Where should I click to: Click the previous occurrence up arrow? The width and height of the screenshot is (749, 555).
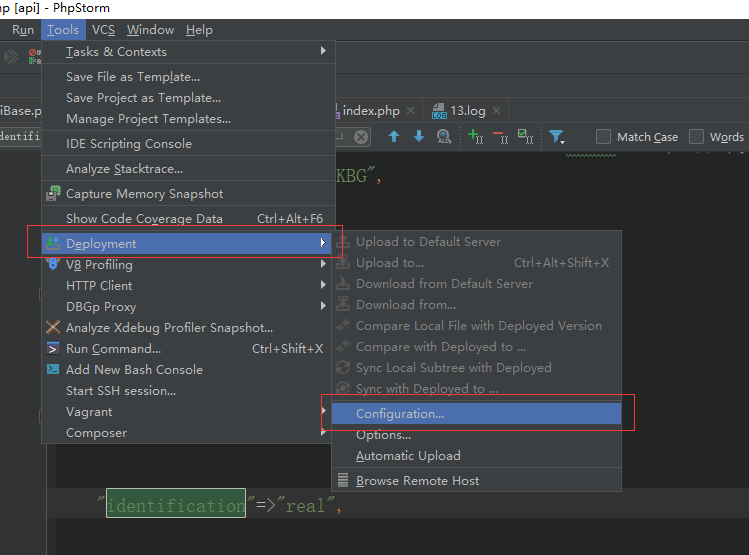(394, 137)
